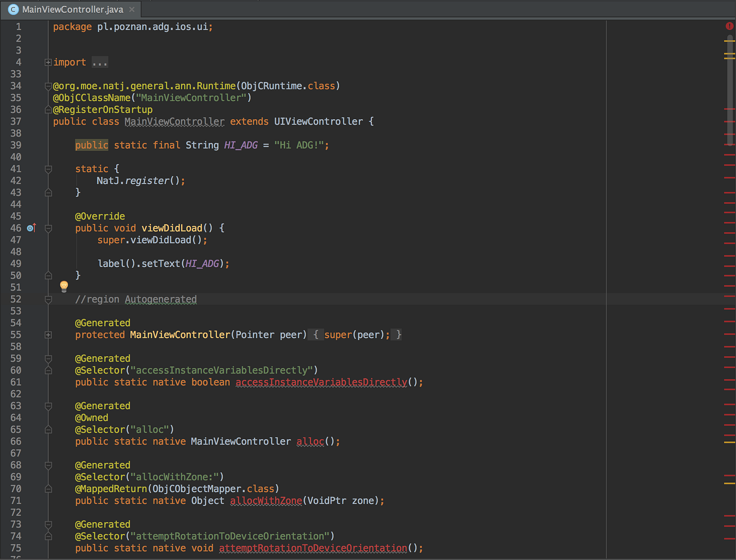Click the VoidPtr zone parameter
Image resolution: width=736 pixels, height=560 pixels.
(341, 501)
